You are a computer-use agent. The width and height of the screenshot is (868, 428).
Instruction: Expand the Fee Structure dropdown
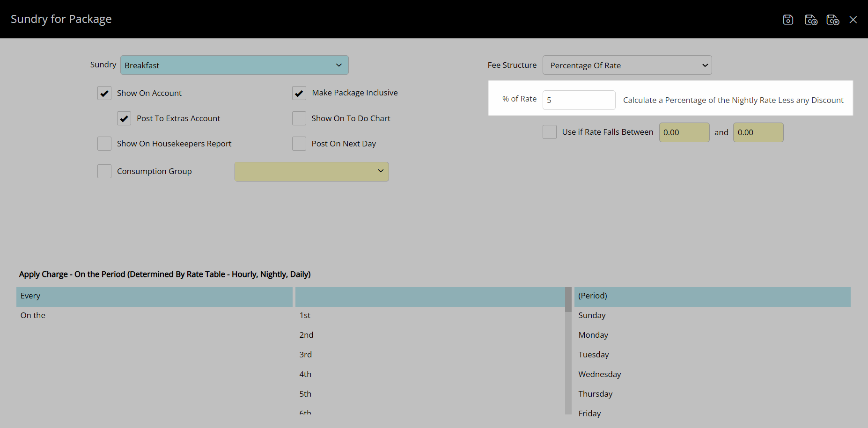tap(627, 65)
